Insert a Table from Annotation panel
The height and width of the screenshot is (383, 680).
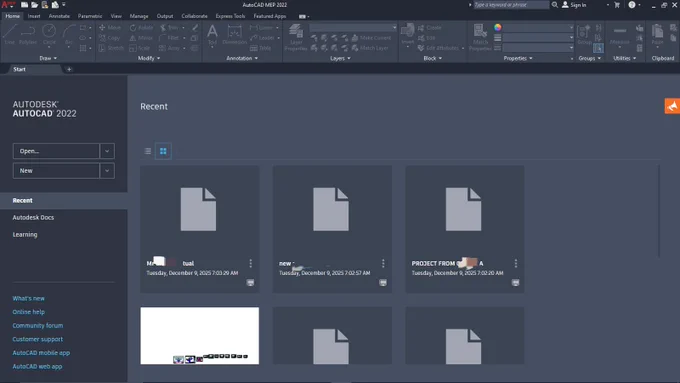(261, 48)
